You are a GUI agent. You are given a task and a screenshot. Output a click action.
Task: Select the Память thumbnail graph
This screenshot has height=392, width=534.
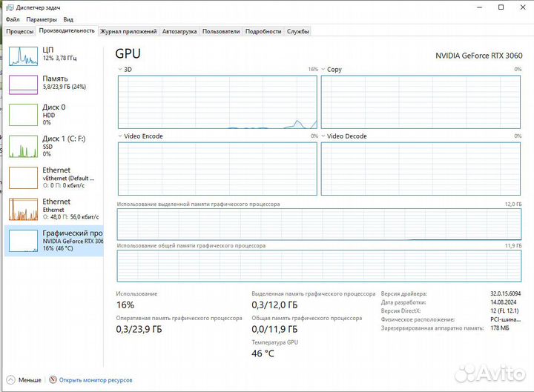point(23,84)
